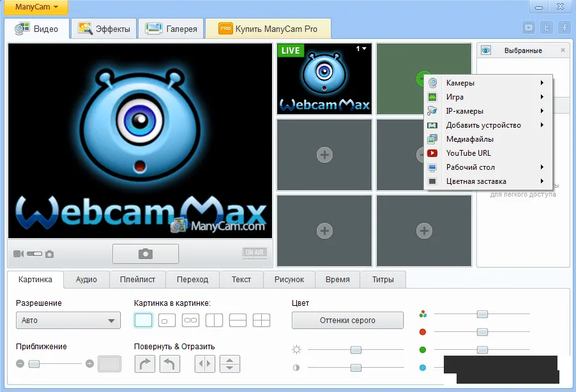Open the Картинка tab
576x392 pixels.
(x=35, y=280)
